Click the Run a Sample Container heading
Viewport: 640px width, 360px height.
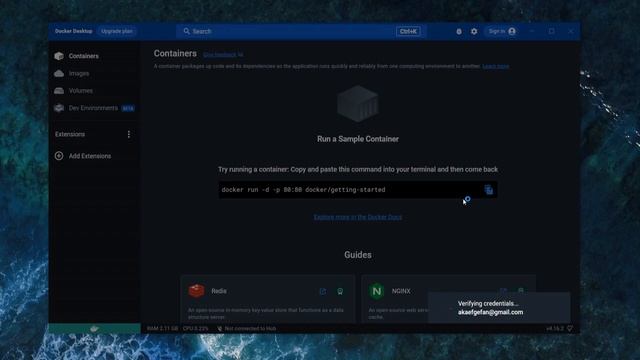(x=358, y=139)
